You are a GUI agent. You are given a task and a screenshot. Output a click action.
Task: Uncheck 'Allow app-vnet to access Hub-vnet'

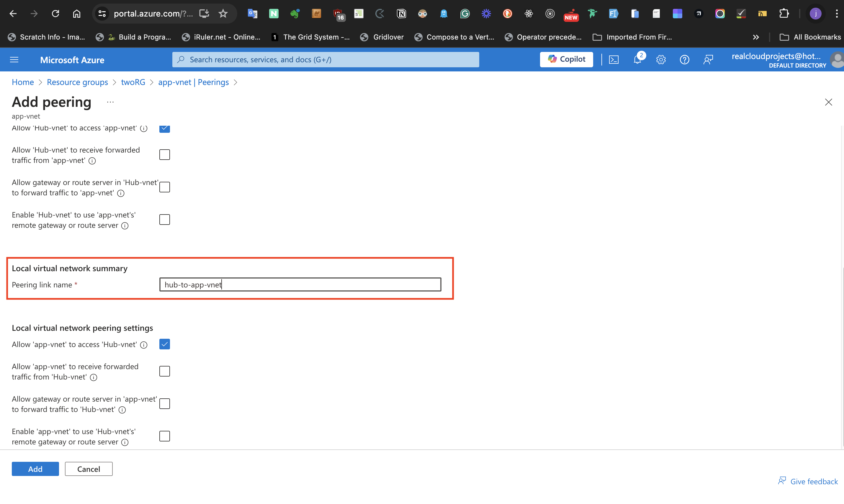pyautogui.click(x=164, y=344)
